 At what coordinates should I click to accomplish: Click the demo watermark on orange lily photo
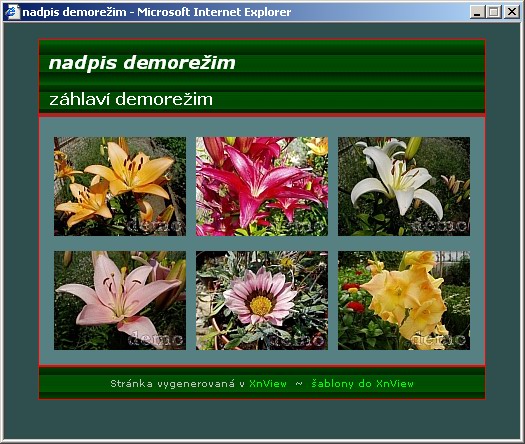coord(155,225)
